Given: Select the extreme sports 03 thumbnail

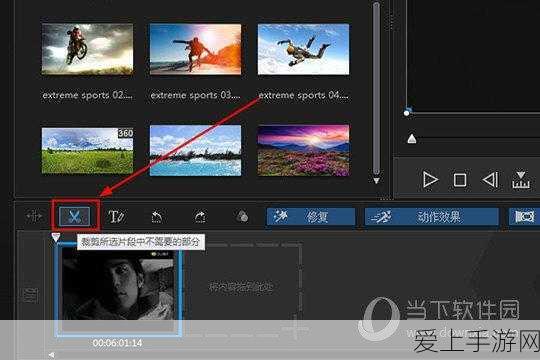Looking at the screenshot, I should point(195,49).
